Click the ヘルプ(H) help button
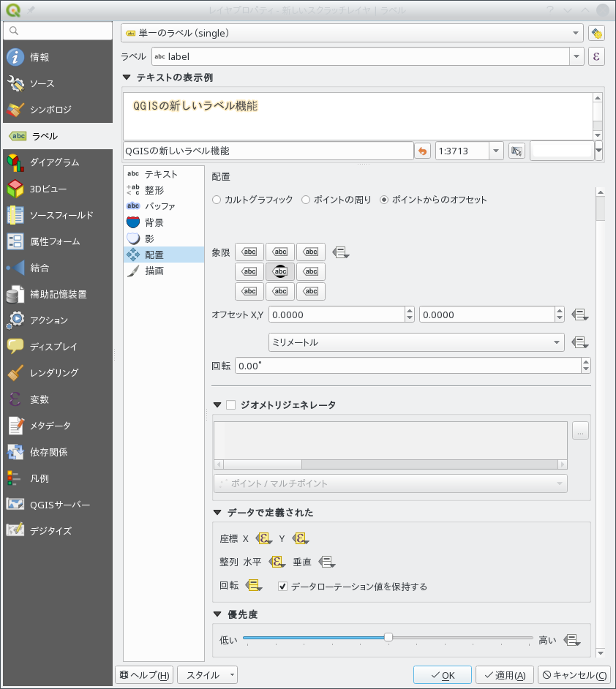Viewport: 616px width, 689px height. point(144,675)
